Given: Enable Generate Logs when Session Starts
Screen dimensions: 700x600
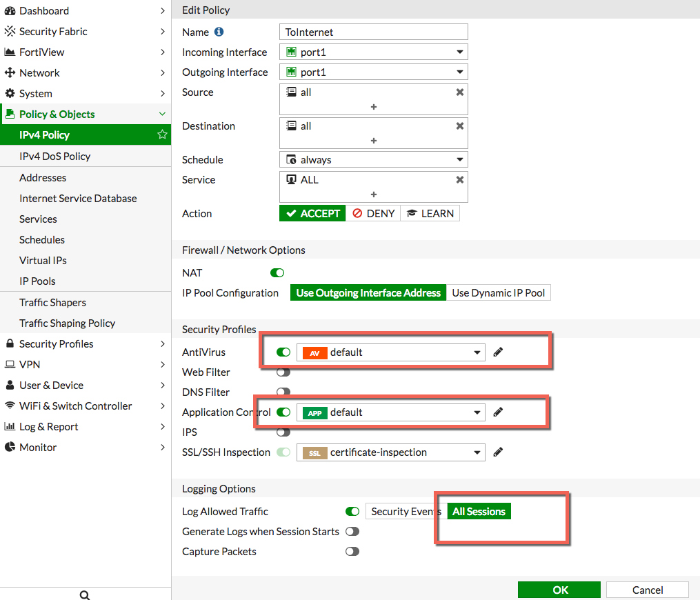Looking at the screenshot, I should pos(352,531).
